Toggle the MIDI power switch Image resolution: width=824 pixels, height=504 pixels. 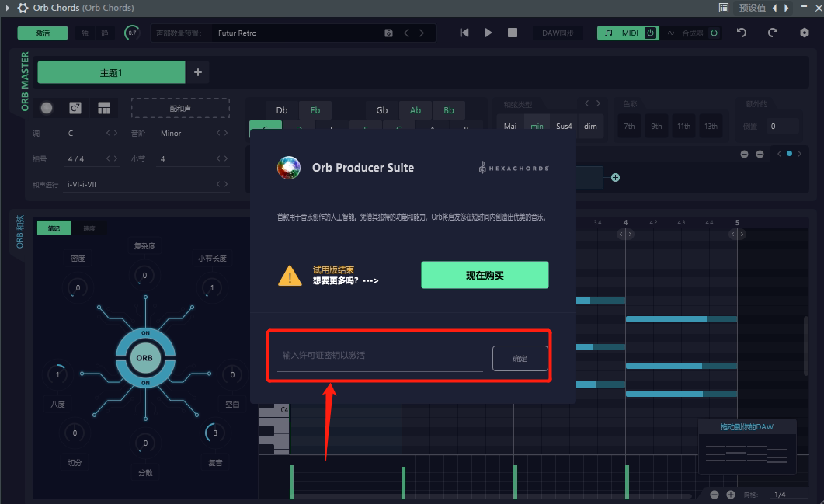(x=650, y=33)
